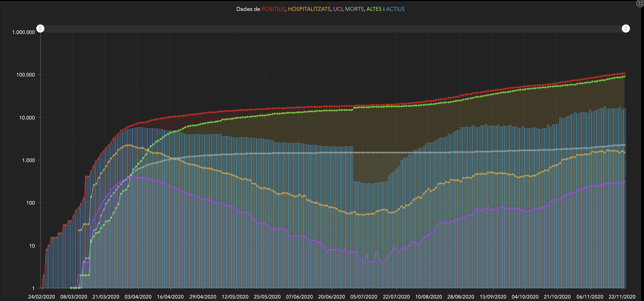This screenshot has height=301, width=644.
Task: Click the last gray MORTS data point
Action: coord(624,145)
